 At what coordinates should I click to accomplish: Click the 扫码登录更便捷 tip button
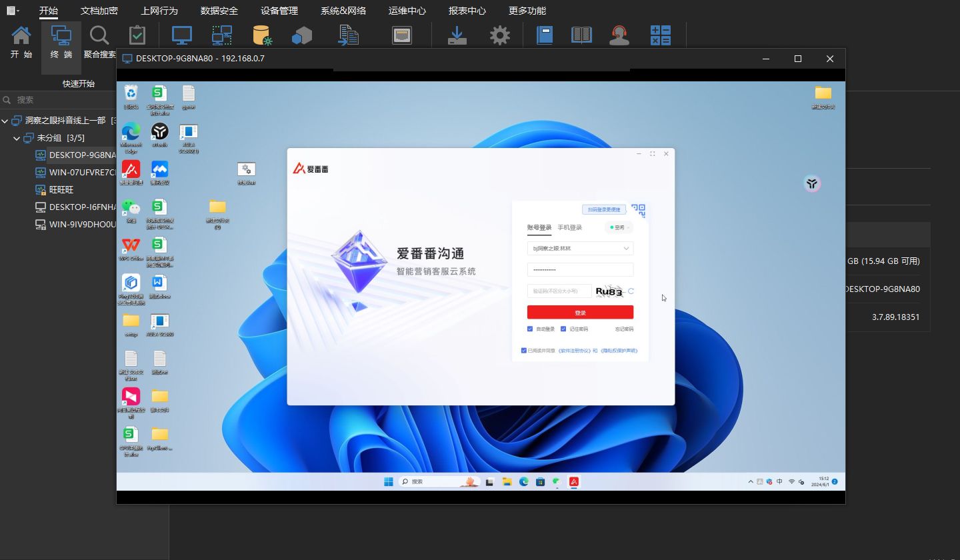[x=604, y=209]
